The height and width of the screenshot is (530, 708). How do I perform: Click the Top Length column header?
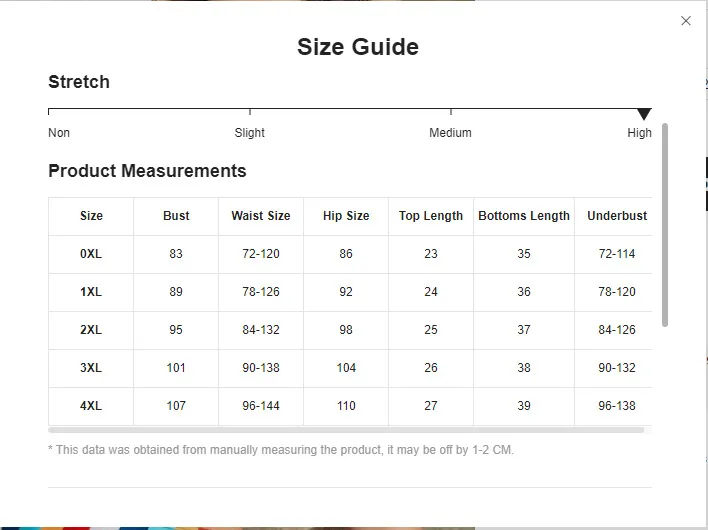pyautogui.click(x=431, y=216)
